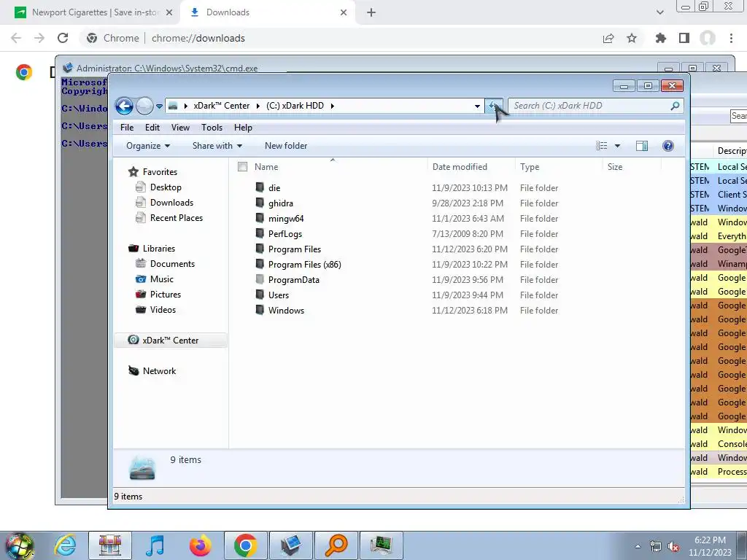Select the Program Files folder icon

pos(260,249)
